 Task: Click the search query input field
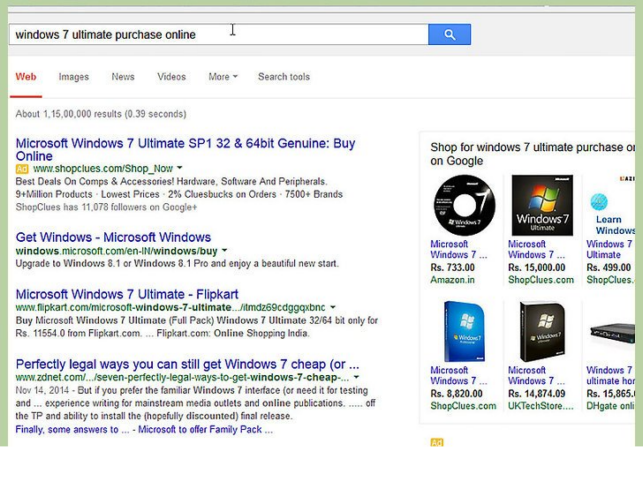tap(219, 34)
